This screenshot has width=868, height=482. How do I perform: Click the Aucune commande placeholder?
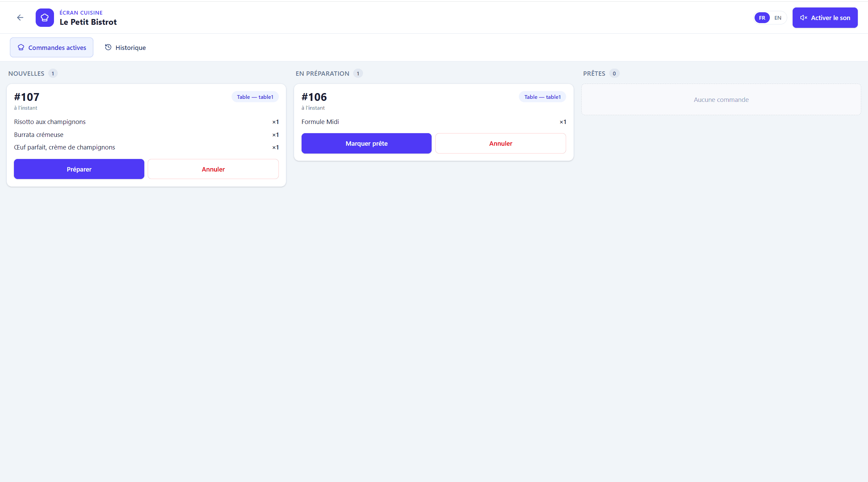tap(721, 100)
